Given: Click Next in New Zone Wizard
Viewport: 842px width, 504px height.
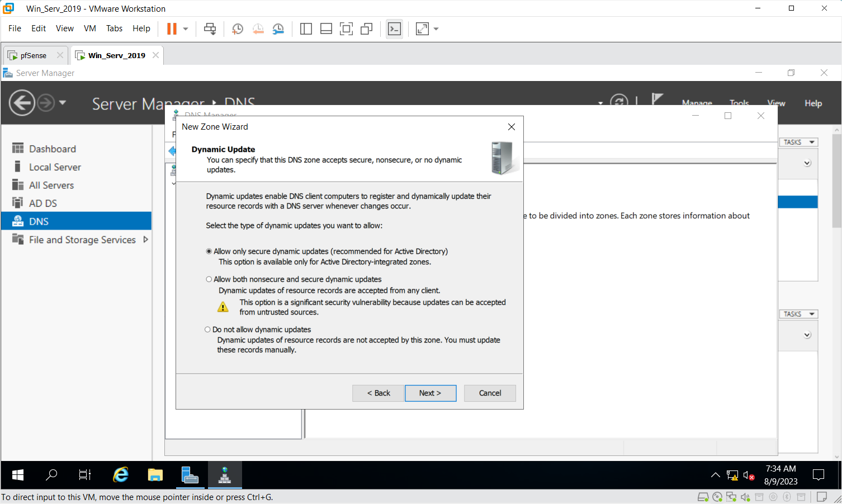Looking at the screenshot, I should tap(431, 393).
